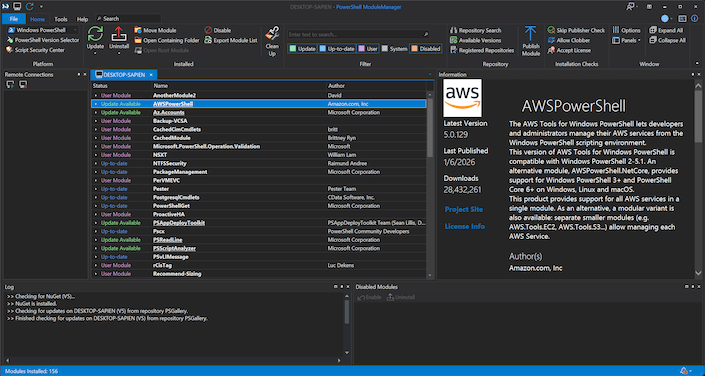Show Available Versions for the module

(x=476, y=40)
